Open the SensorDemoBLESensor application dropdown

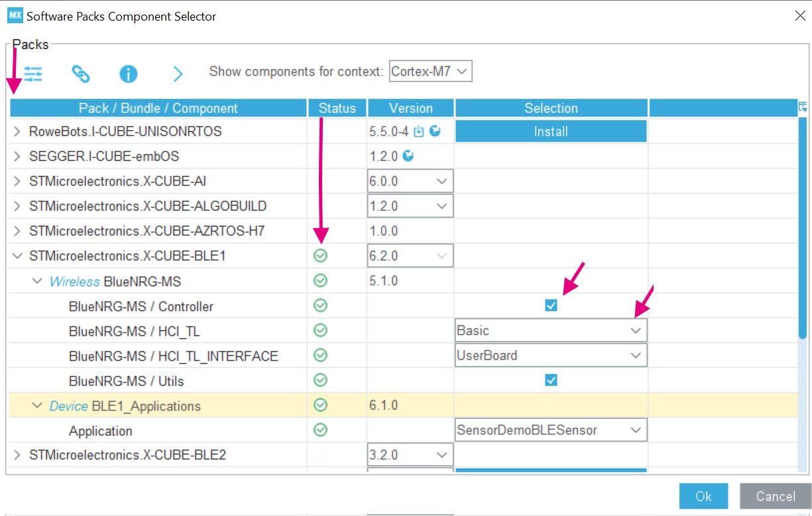click(551, 430)
